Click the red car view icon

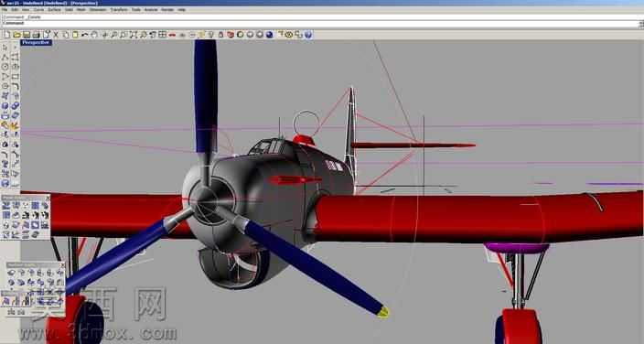pyautogui.click(x=172, y=35)
